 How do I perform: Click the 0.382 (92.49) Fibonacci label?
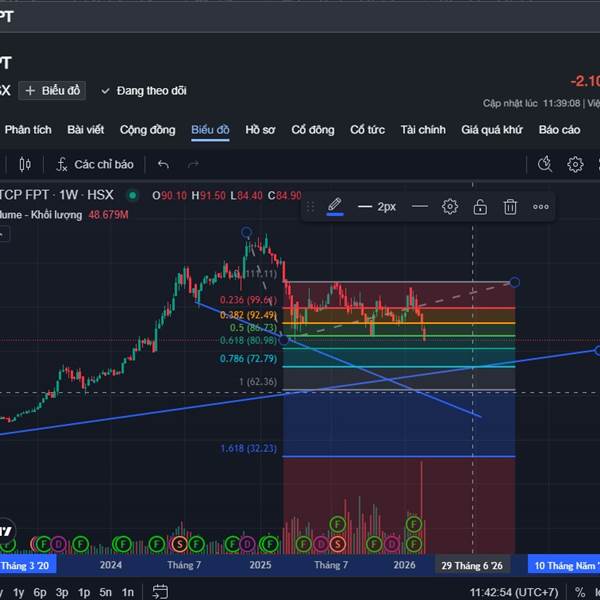click(248, 315)
